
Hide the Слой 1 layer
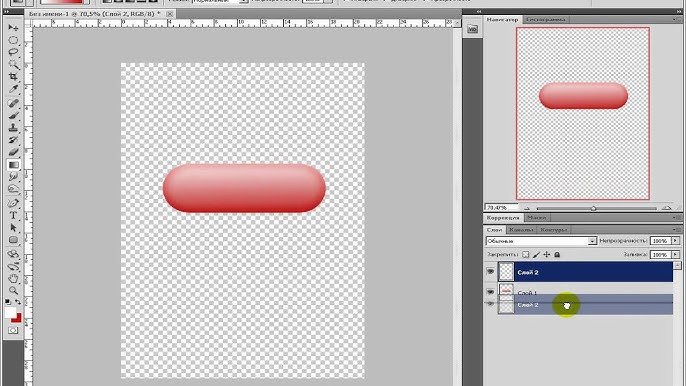[490, 291]
